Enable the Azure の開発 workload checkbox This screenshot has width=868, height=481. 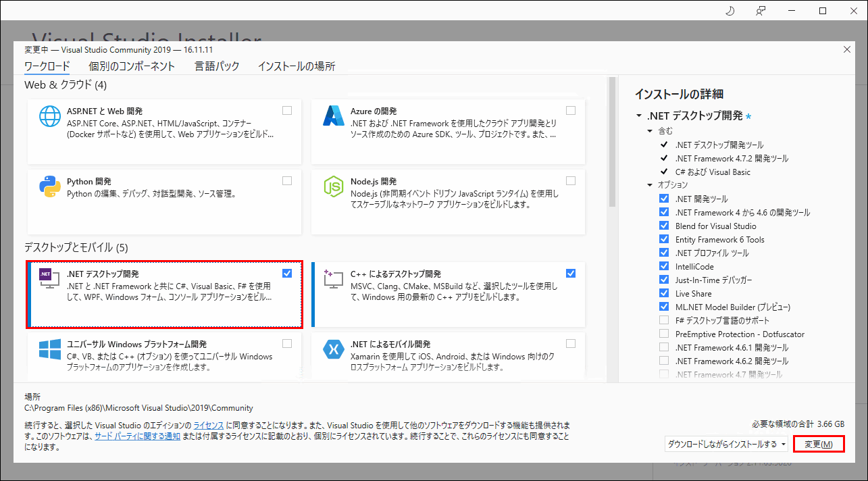coord(571,110)
